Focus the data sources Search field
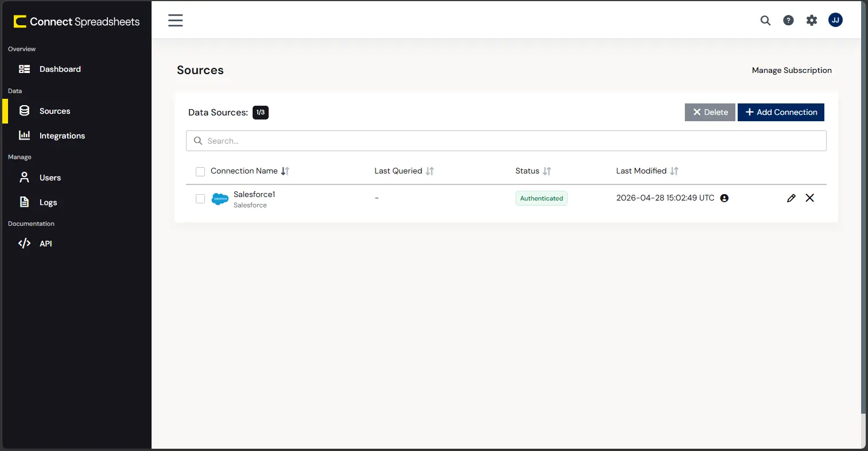The image size is (868, 451). tap(506, 141)
